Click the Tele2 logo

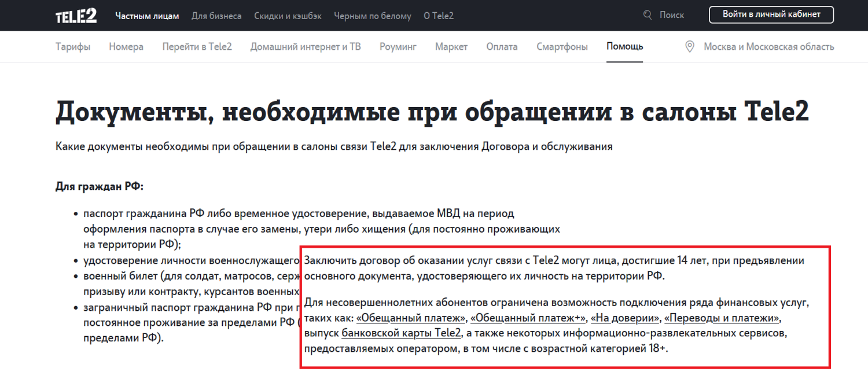tap(76, 16)
